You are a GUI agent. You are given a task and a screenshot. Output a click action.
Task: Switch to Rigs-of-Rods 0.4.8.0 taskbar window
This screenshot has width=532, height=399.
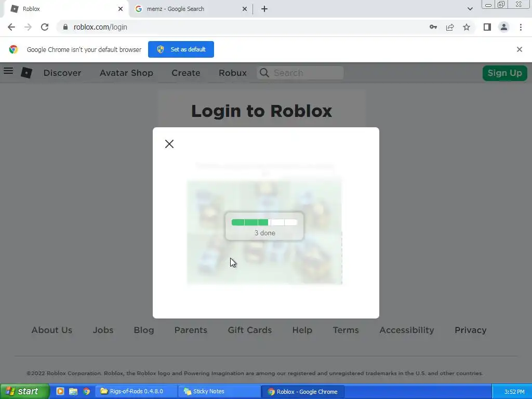pos(136,392)
